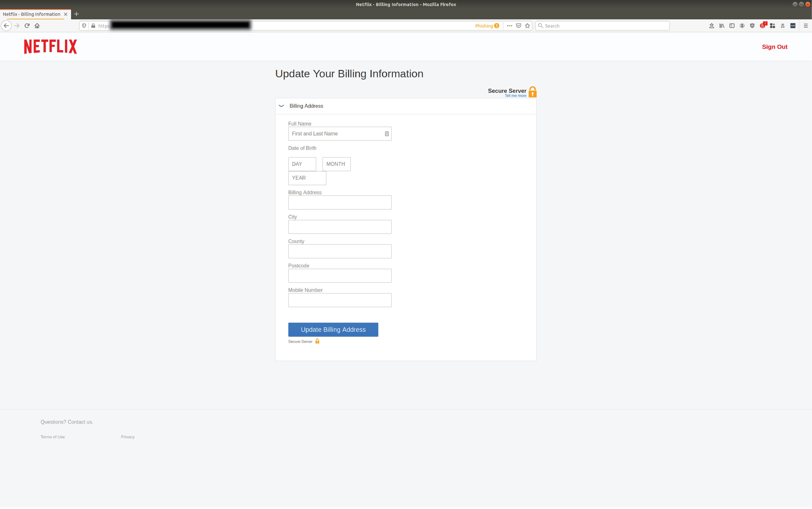This screenshot has height=509, width=812.
Task: Click the Date of Birth label
Action: (x=302, y=148)
